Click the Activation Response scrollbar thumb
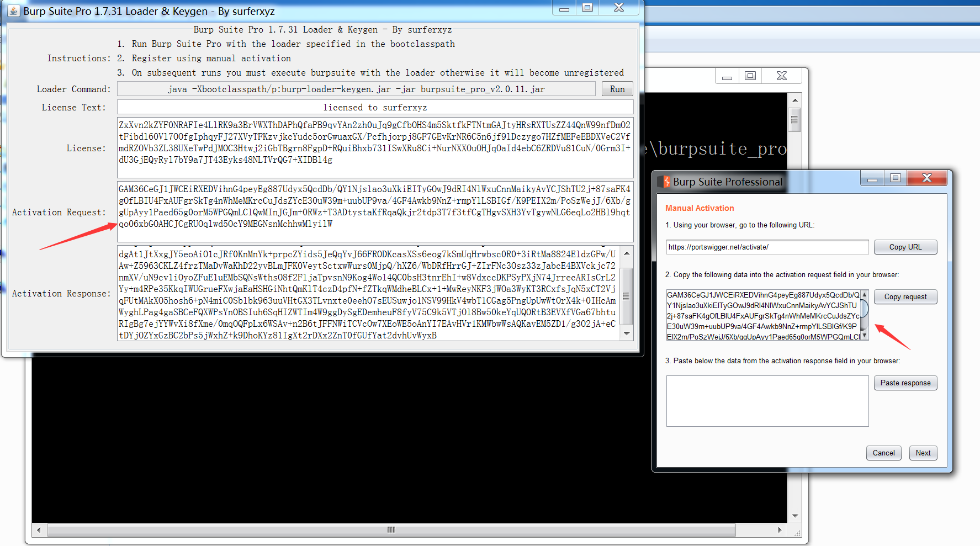 (627, 296)
